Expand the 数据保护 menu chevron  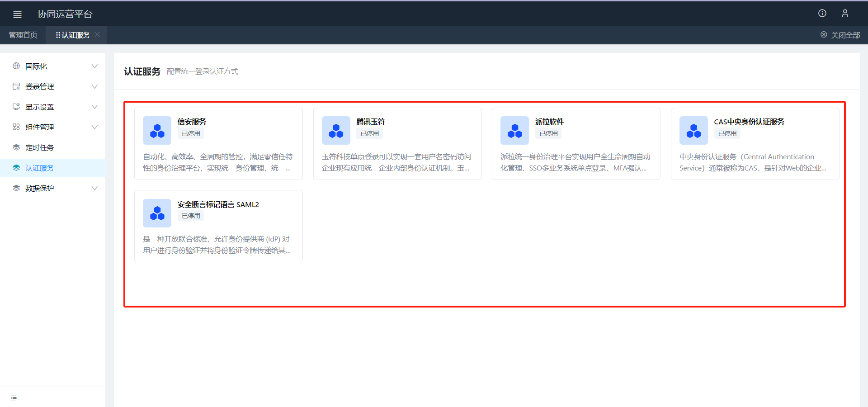tap(94, 188)
